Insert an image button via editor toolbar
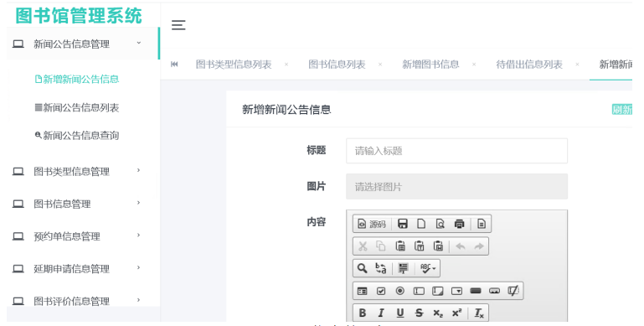 [x=494, y=291]
